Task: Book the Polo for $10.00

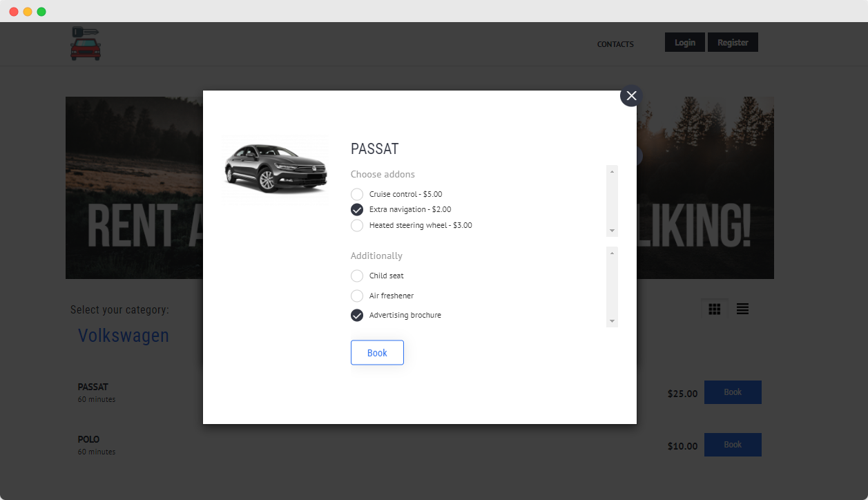Action: point(733,445)
